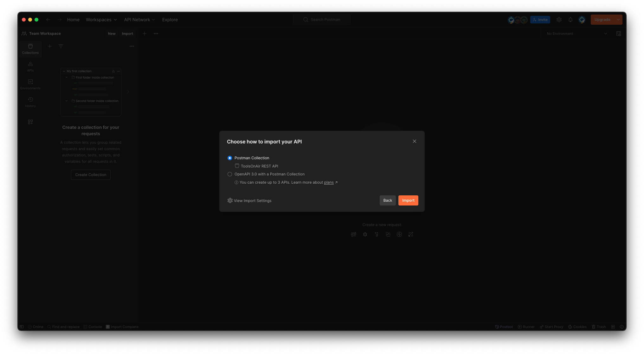Select OpenAPI 3.0 with a Postman Collection
The image size is (644, 354).
[230, 174]
